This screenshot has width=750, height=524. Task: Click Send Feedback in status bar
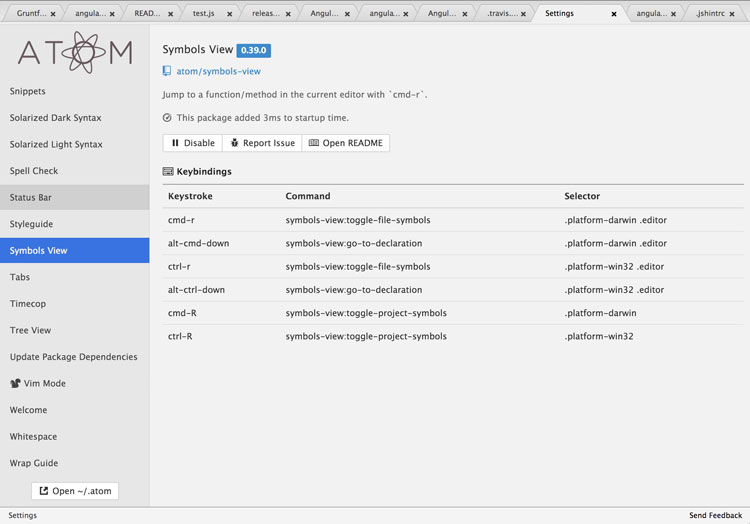point(716,515)
